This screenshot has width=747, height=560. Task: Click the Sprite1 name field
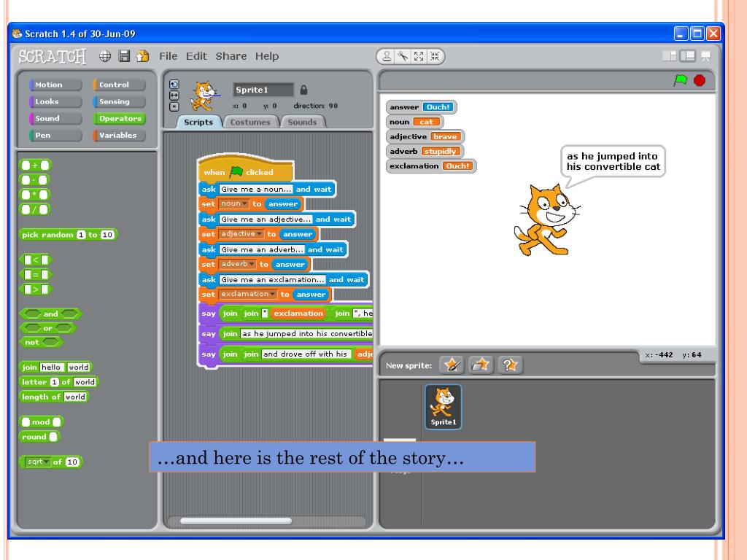(263, 90)
